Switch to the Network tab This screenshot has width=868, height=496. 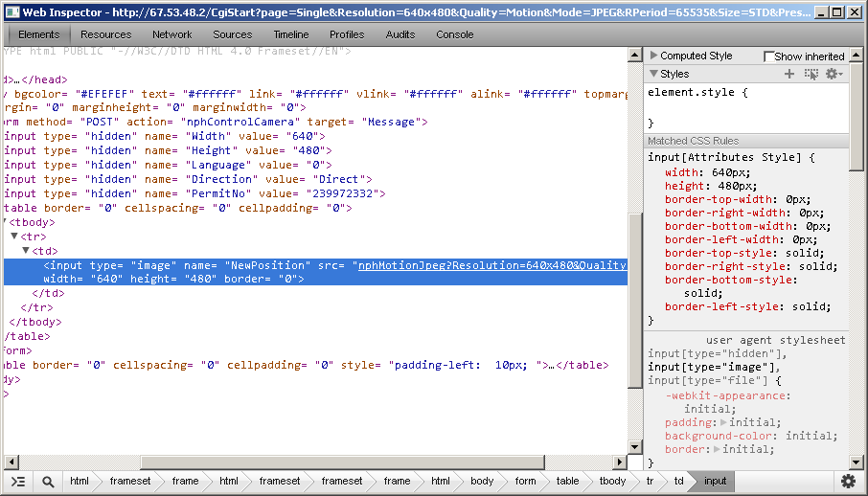pos(172,34)
